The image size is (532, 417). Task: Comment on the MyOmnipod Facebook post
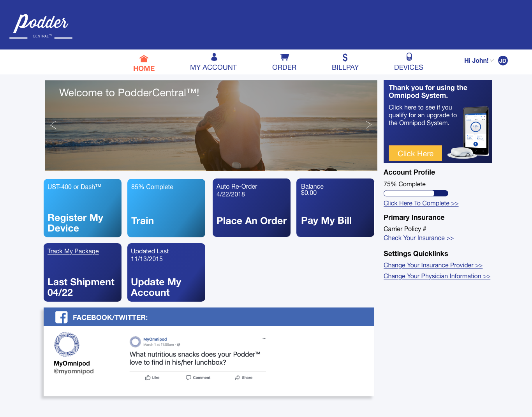pos(198,378)
